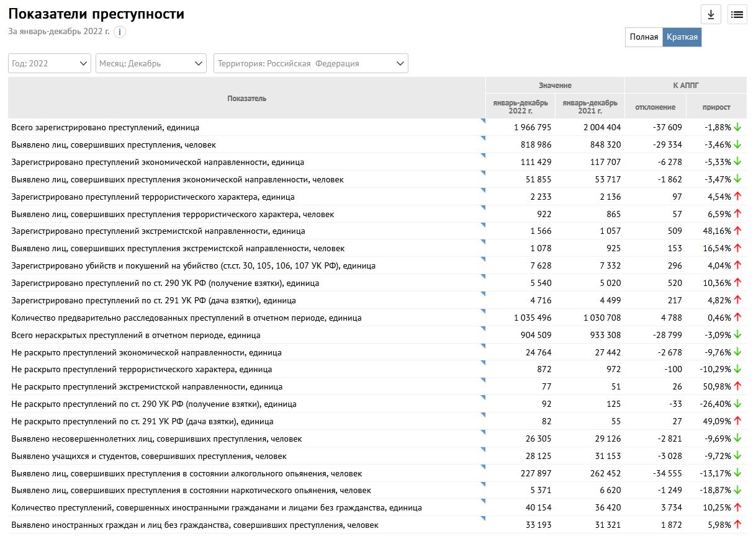Click the К АППГ column group header
The width and height of the screenshot is (756, 539).
pos(686,86)
